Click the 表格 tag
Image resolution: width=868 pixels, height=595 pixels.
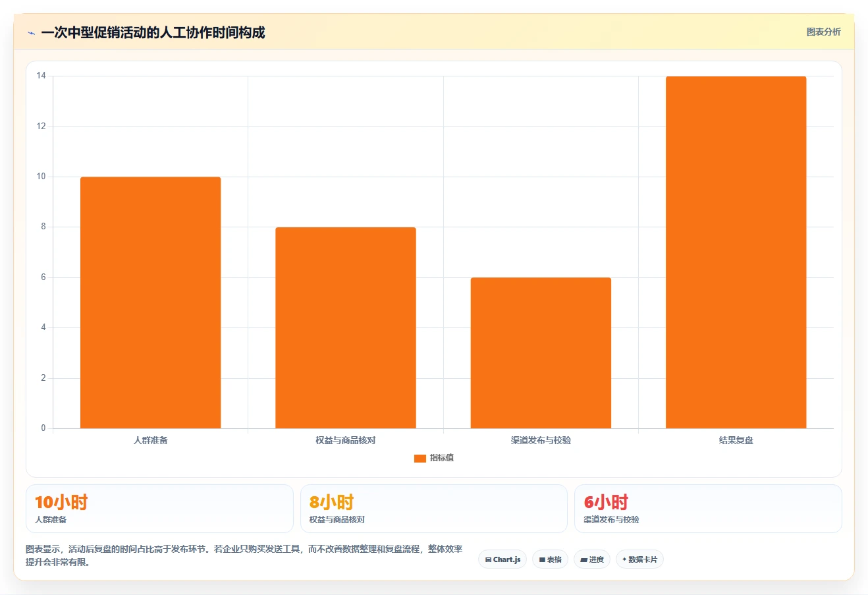click(x=550, y=559)
